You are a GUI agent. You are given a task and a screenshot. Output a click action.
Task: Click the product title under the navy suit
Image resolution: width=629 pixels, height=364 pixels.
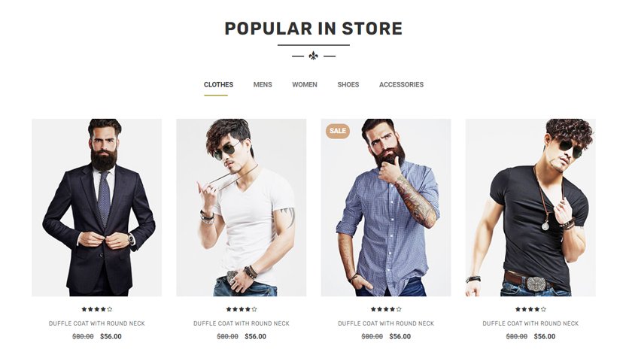(96, 323)
